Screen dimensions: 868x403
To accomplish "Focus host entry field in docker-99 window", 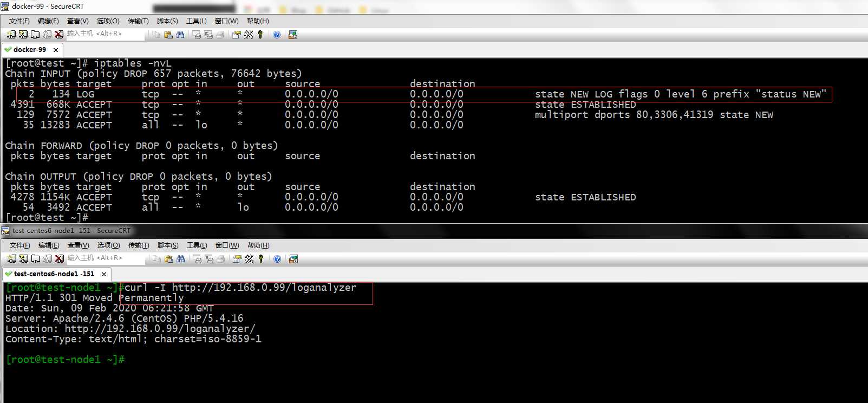I will 106,34.
